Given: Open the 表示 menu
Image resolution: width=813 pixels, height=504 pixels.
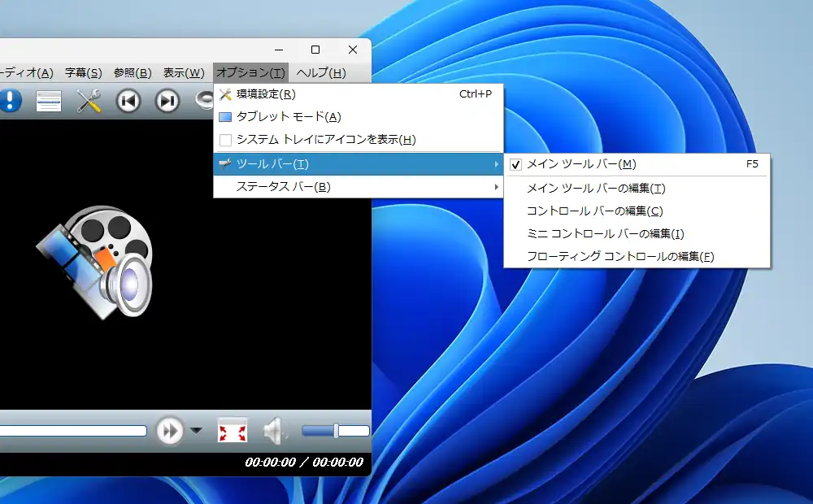Looking at the screenshot, I should pyautogui.click(x=185, y=72).
